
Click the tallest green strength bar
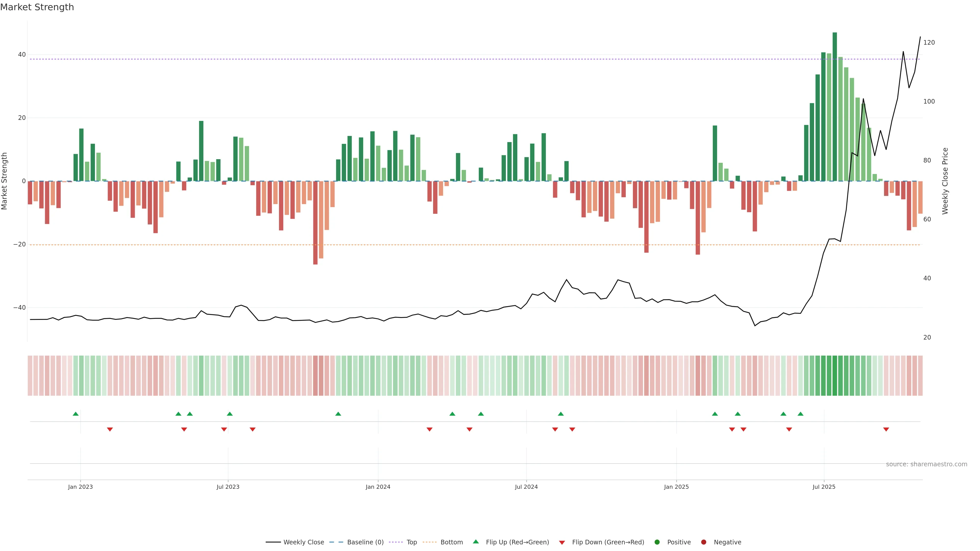(835, 106)
